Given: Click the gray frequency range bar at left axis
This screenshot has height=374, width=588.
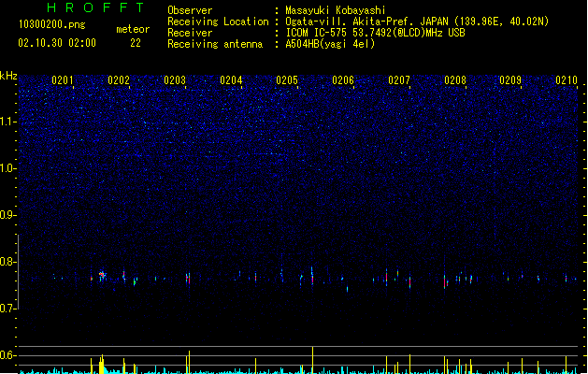Looking at the screenshot, I should pyautogui.click(x=18, y=271).
